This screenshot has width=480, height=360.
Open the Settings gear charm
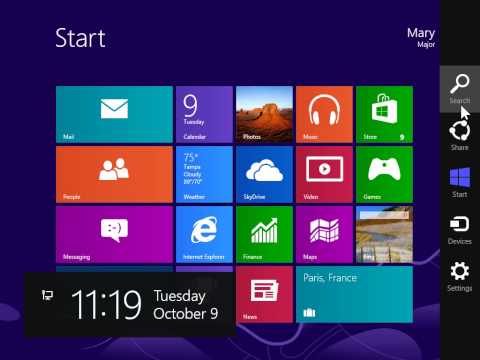coord(460,277)
